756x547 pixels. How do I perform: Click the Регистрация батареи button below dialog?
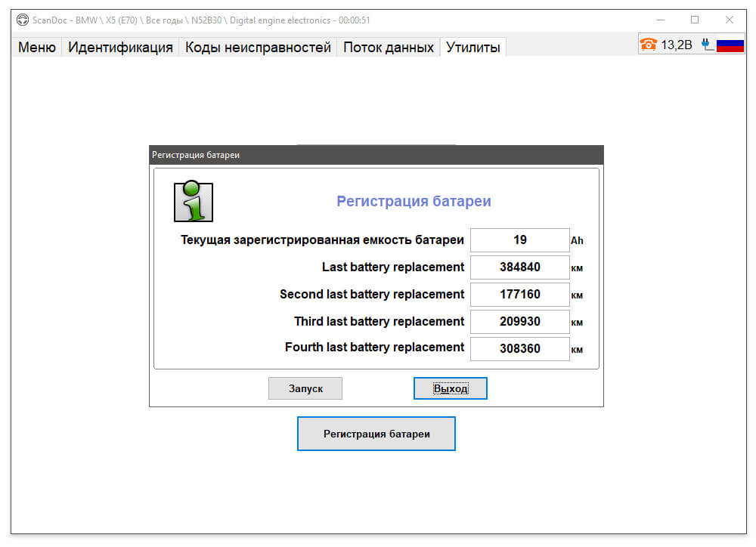pos(376,434)
